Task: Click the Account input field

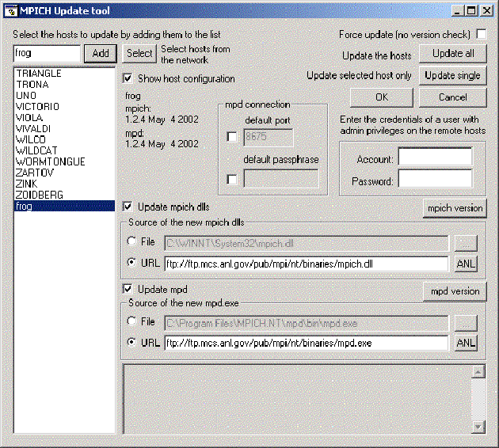Action: [436, 157]
